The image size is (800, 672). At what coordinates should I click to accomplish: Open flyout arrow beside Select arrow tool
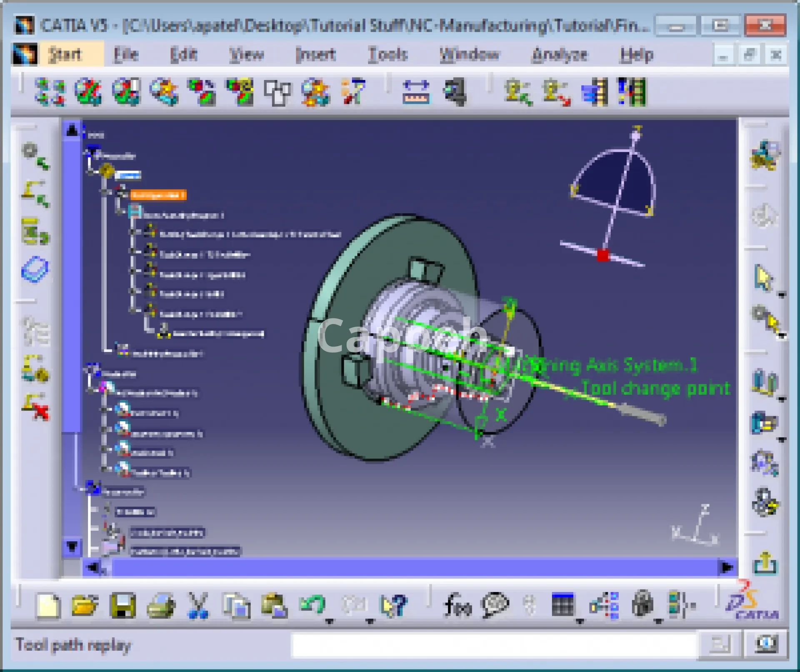pyautogui.click(x=782, y=295)
